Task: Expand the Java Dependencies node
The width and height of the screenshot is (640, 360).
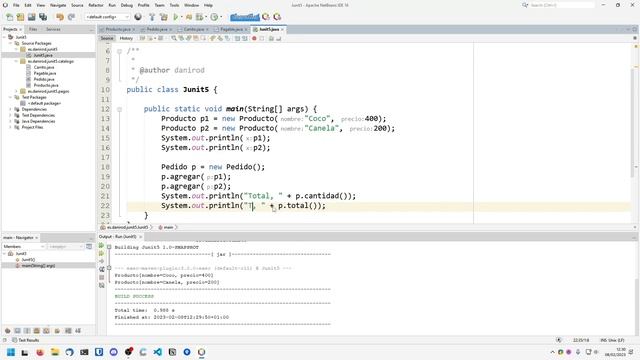Action: click(x=11, y=121)
